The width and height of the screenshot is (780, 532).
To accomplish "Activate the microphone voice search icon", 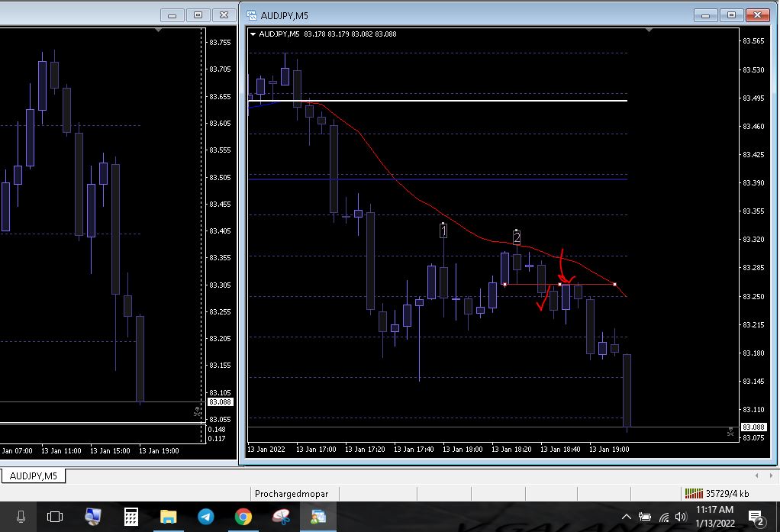I will (21, 517).
